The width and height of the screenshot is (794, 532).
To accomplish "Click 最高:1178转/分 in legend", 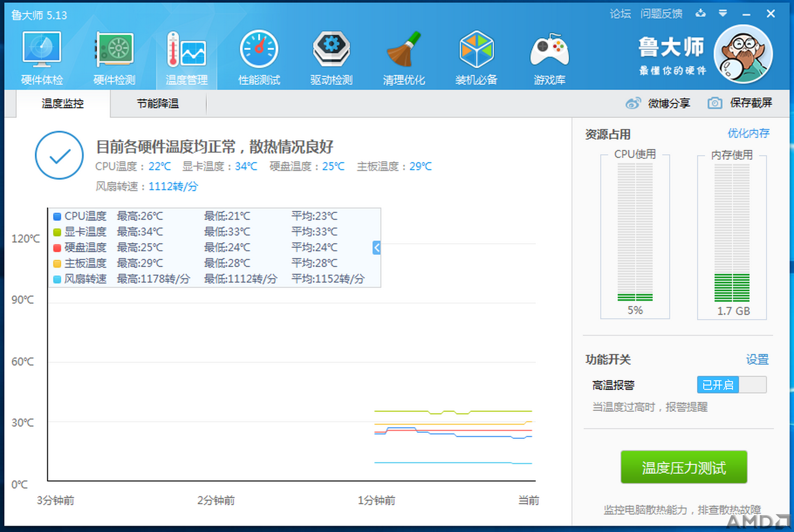I will pos(153,279).
